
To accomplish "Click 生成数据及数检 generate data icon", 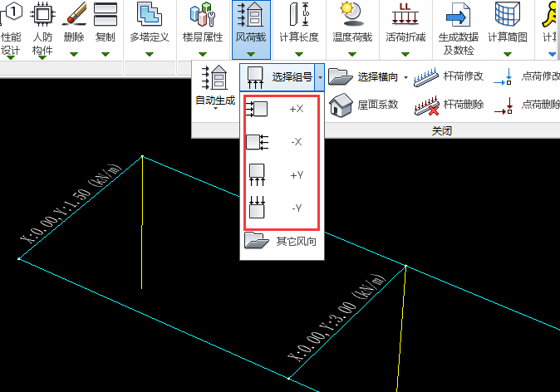I will [x=458, y=14].
